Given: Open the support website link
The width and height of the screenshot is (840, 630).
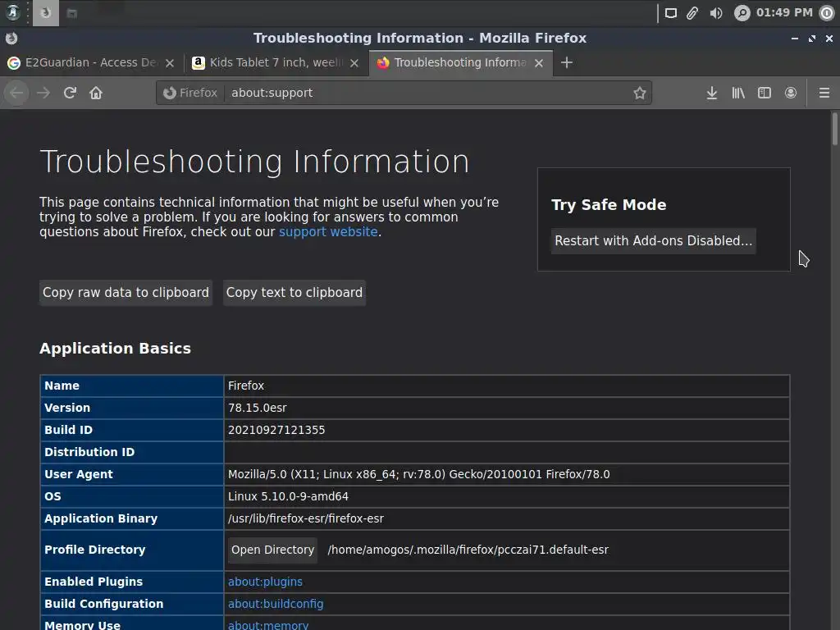Looking at the screenshot, I should tap(328, 232).
